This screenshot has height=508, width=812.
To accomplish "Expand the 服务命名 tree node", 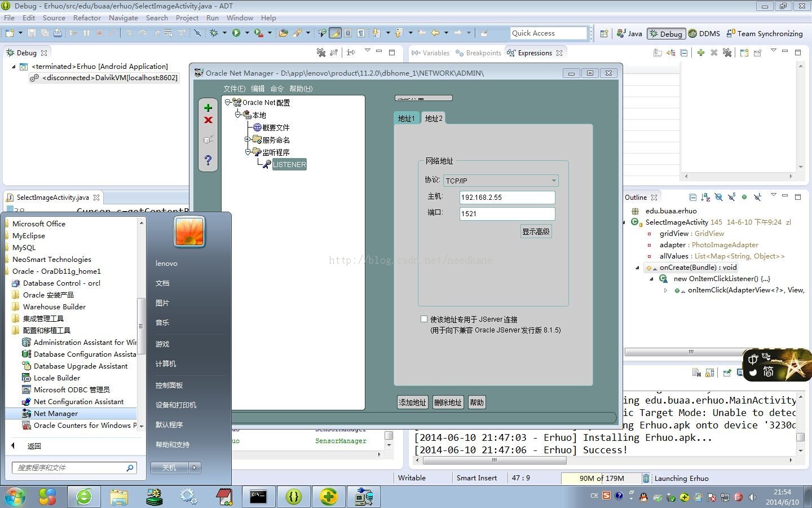I will click(248, 139).
